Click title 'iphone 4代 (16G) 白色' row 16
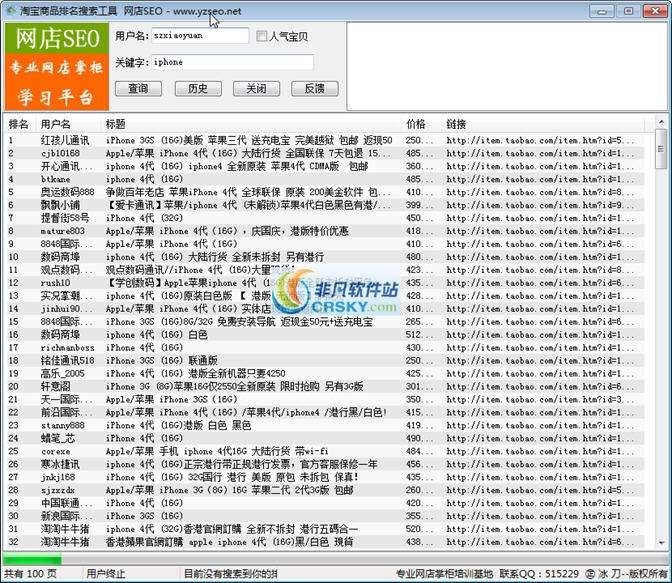The width and height of the screenshot is (672, 583). (x=156, y=335)
